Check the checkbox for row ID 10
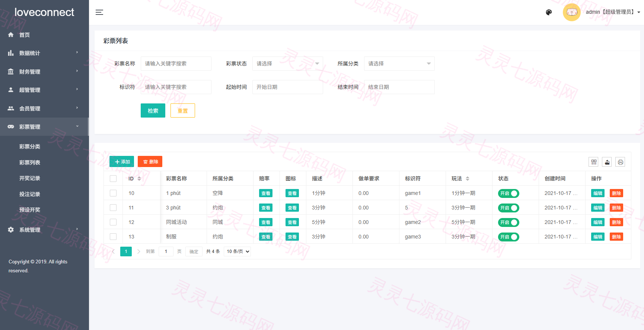Screen dimensions: 644x330 tap(113, 193)
